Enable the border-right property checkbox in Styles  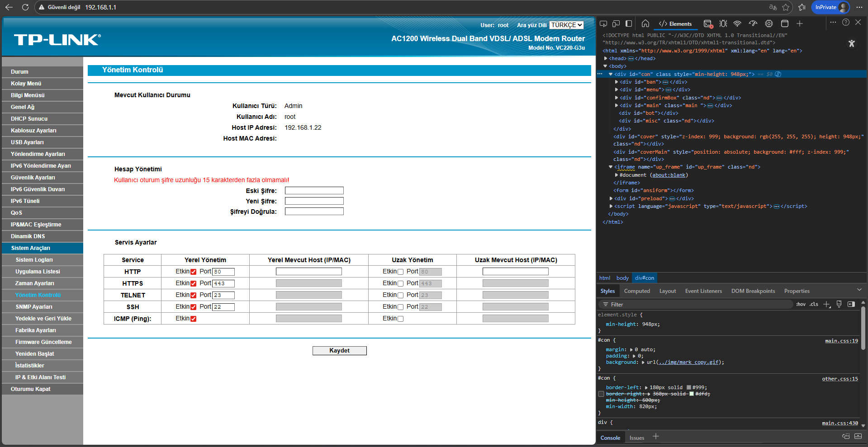[x=601, y=394]
